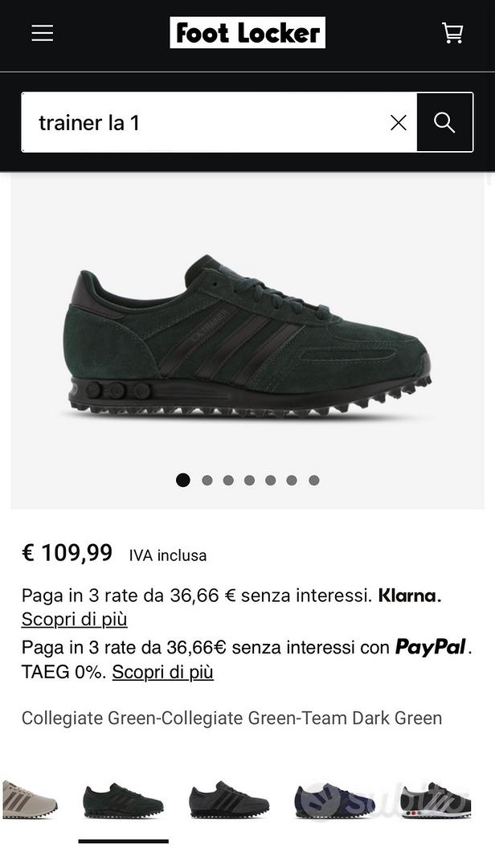This screenshot has height=868, width=495.
Task: Clear search text with the X icon
Action: (399, 122)
